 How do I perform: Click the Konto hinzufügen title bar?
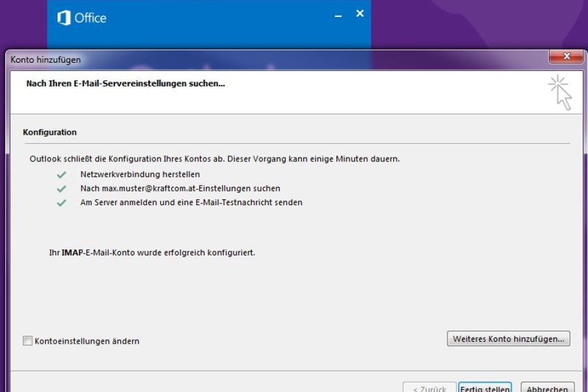tap(261, 59)
